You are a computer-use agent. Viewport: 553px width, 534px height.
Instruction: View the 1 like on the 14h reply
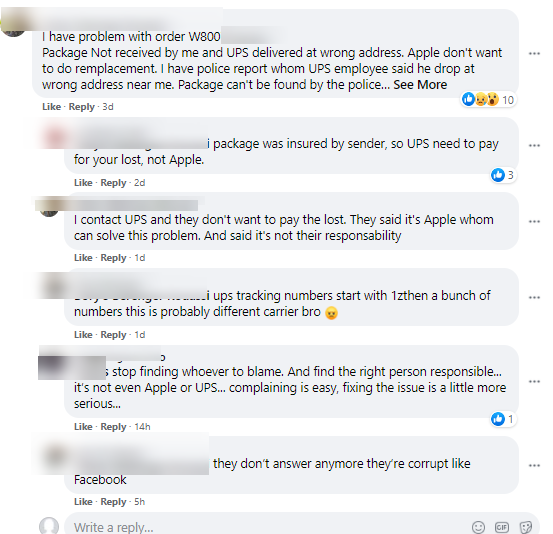point(503,419)
